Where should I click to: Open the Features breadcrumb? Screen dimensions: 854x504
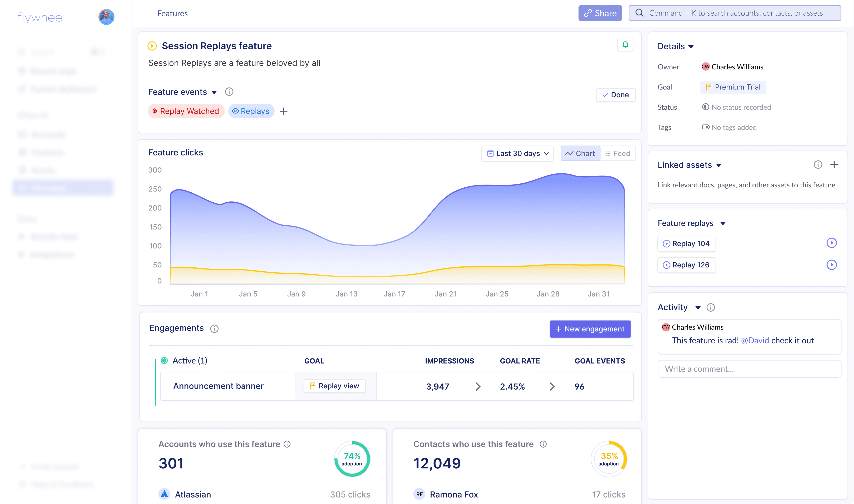172,13
